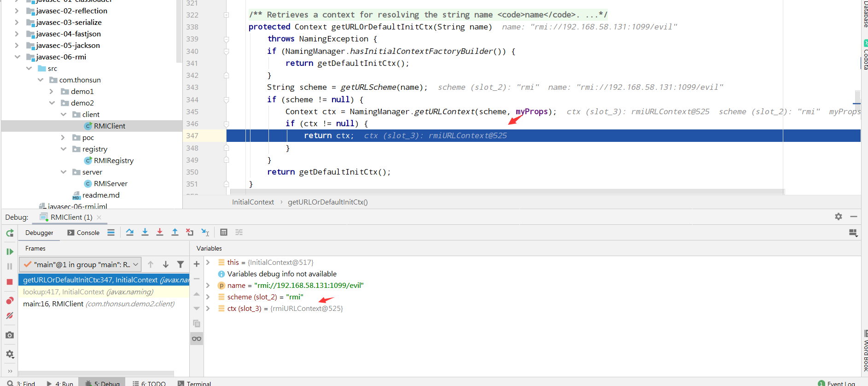Click Trace Current Stream Chain icon
Screen dimensions: 868x386
239,233
